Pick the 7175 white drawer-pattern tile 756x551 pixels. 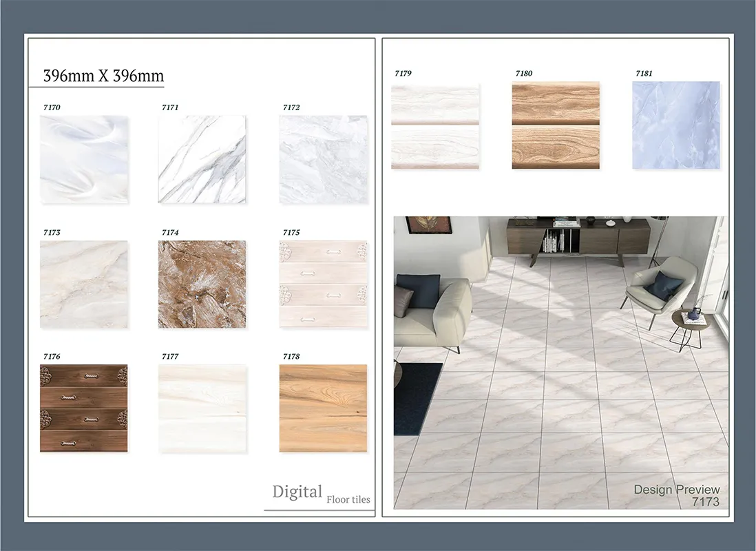click(x=323, y=284)
